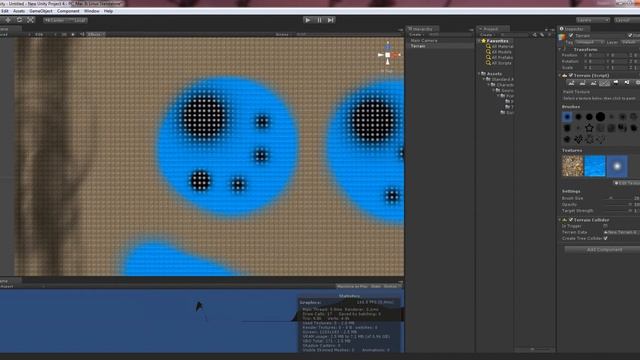Toggle Maximize on Play button
Viewport: 640px width, 360px height.
(352, 286)
